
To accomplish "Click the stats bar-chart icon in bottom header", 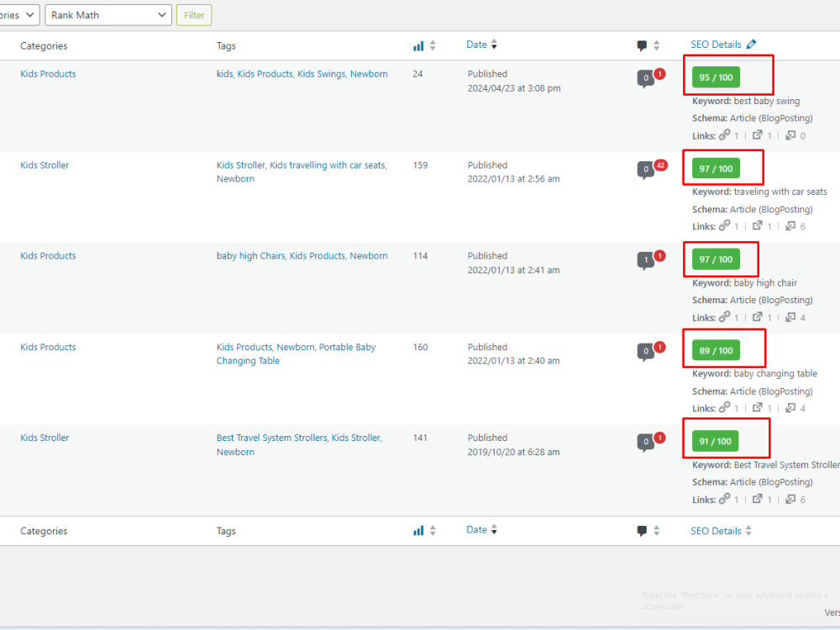I will coord(418,531).
